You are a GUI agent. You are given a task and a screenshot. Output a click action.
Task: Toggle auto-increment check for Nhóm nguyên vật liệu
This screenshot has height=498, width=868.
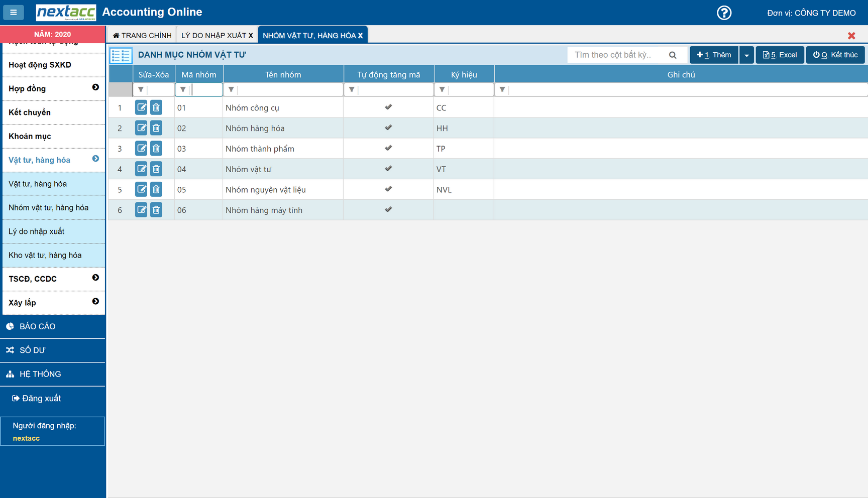[388, 189]
